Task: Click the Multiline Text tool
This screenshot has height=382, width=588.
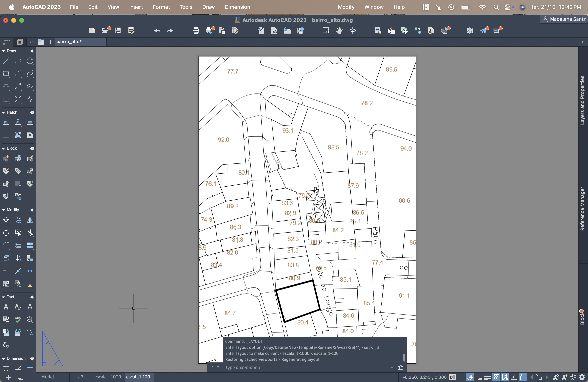Action: tap(6, 307)
